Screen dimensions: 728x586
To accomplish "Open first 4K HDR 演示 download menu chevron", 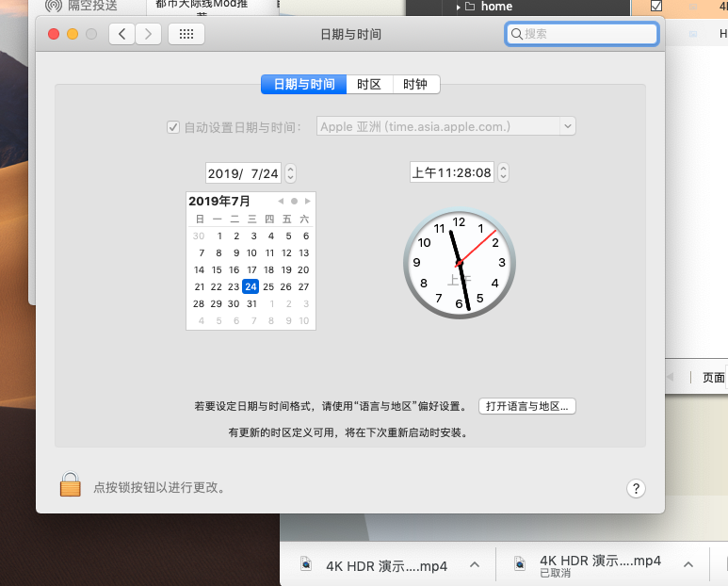I will click(x=474, y=565).
